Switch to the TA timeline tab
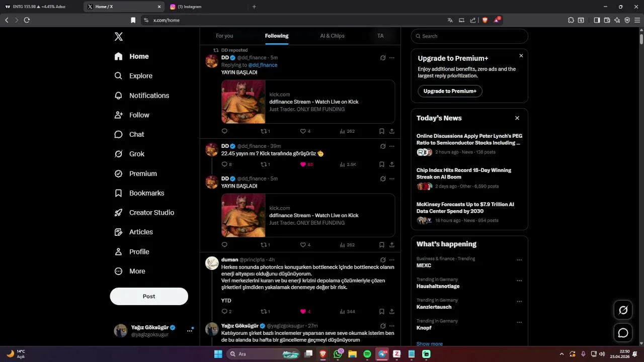The height and width of the screenshot is (362, 644). click(380, 36)
